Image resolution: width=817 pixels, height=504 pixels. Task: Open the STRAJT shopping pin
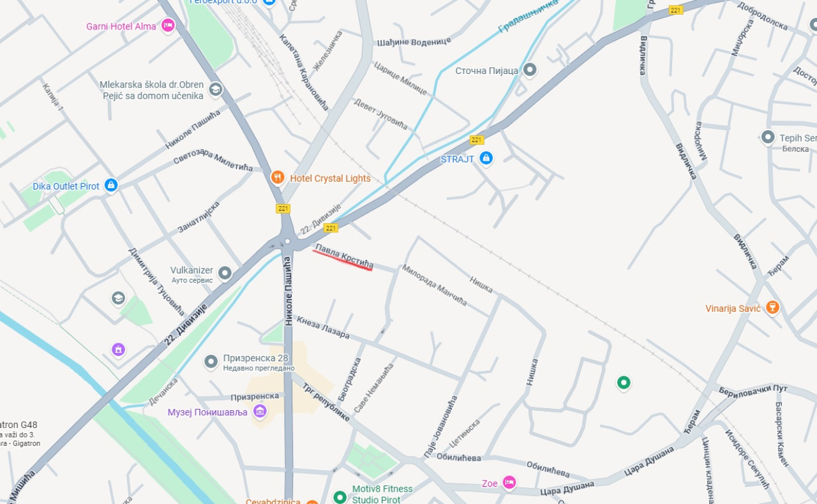(486, 158)
